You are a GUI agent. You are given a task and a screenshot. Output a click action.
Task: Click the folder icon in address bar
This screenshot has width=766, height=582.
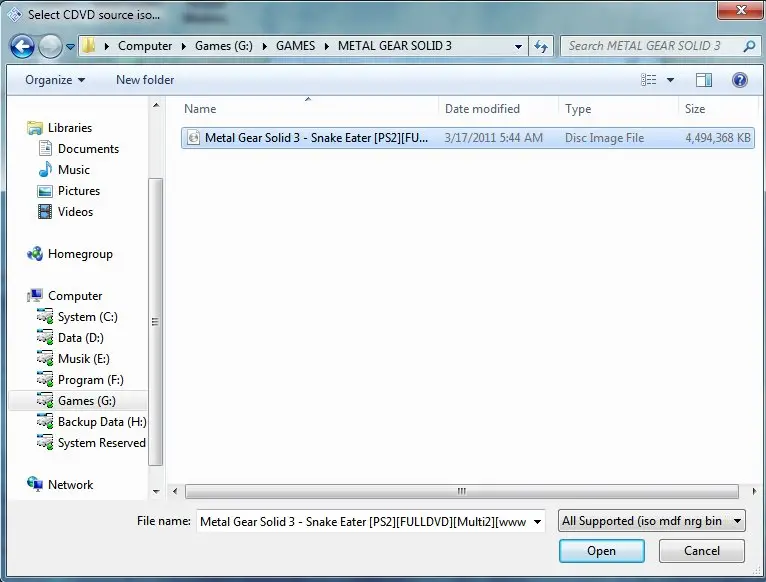point(88,46)
